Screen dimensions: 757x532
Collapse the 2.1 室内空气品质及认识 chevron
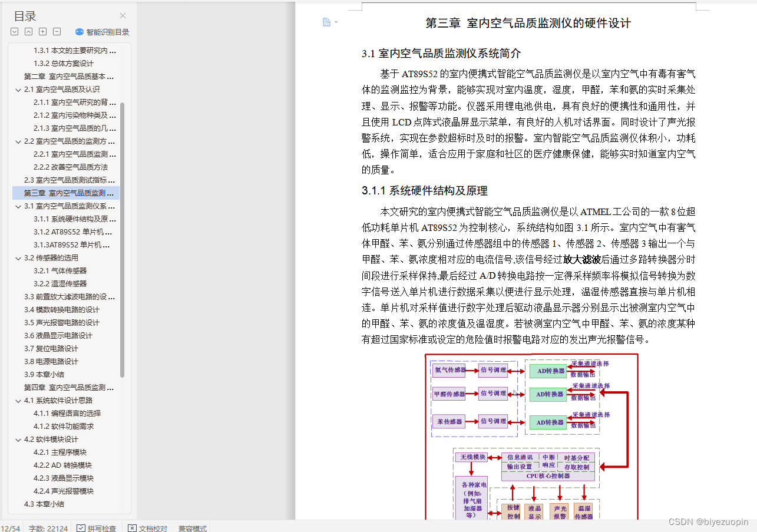tap(18, 90)
